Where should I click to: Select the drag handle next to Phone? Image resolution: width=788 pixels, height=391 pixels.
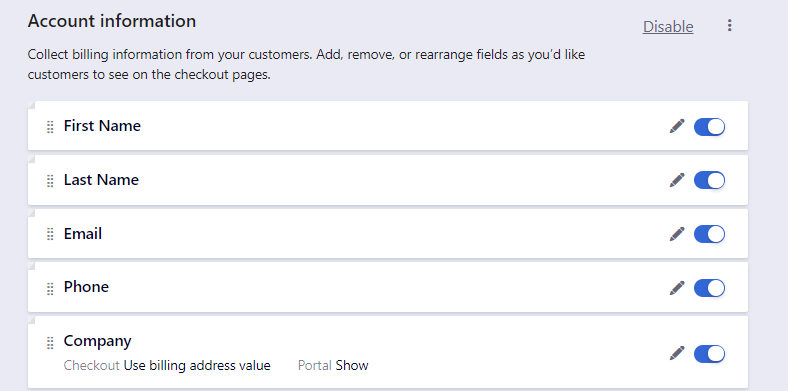(50, 289)
